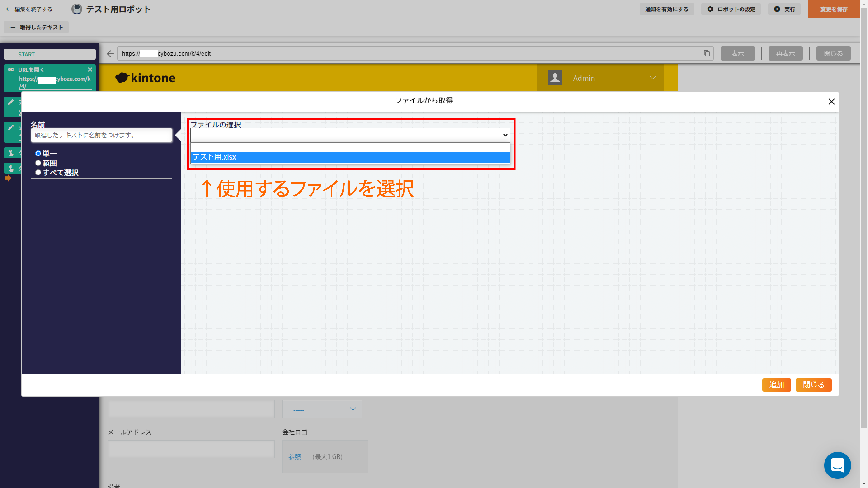The height and width of the screenshot is (488, 868).
Task: Click the robot avatar icon beside テスト用ロボット
Action: click(77, 9)
